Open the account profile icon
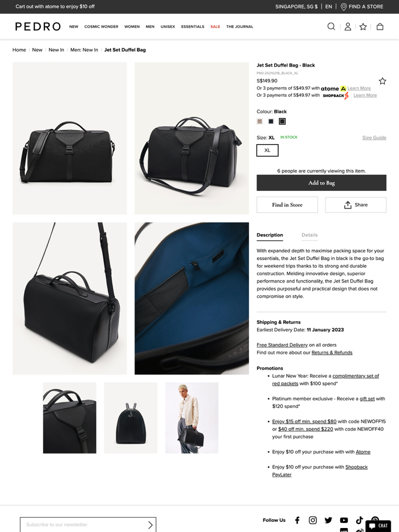 [x=348, y=26]
